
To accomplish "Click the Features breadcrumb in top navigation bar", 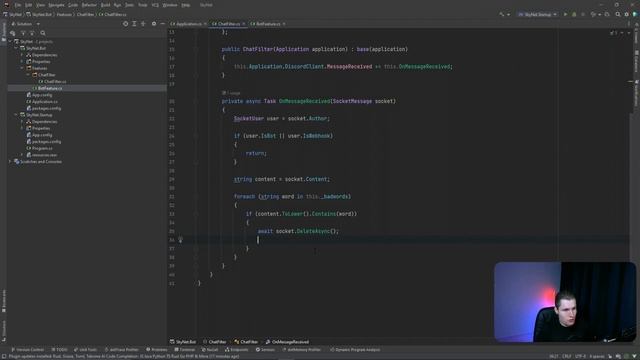I will click(x=64, y=14).
